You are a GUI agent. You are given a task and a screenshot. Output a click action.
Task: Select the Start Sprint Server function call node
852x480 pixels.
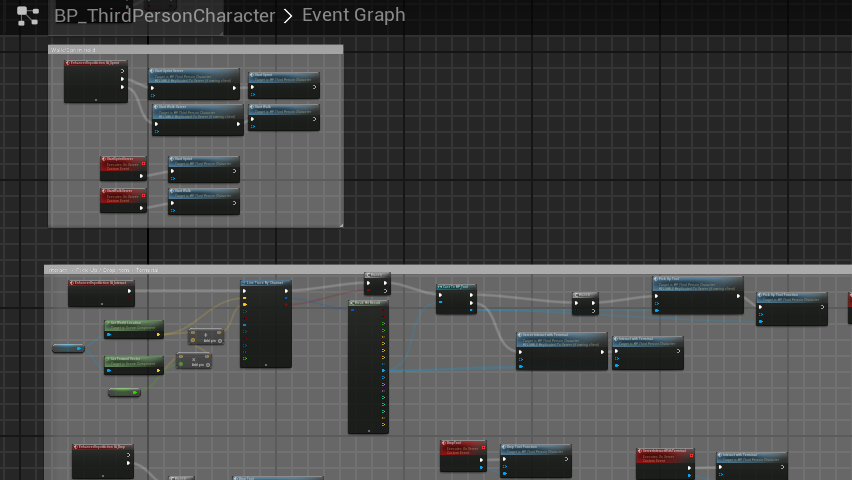[x=194, y=83]
